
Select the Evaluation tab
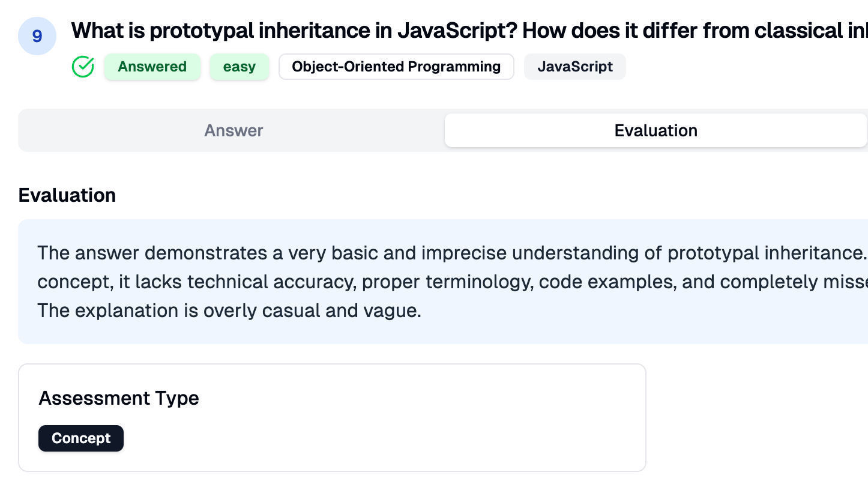[656, 130]
